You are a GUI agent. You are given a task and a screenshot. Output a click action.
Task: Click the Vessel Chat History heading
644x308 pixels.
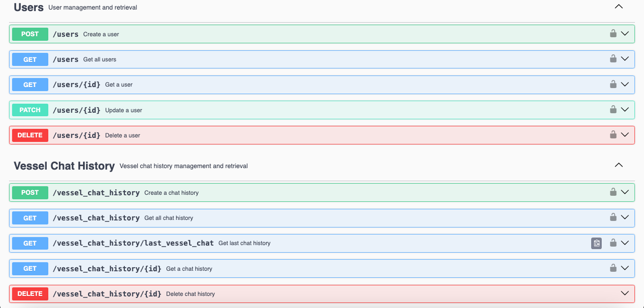(64, 166)
